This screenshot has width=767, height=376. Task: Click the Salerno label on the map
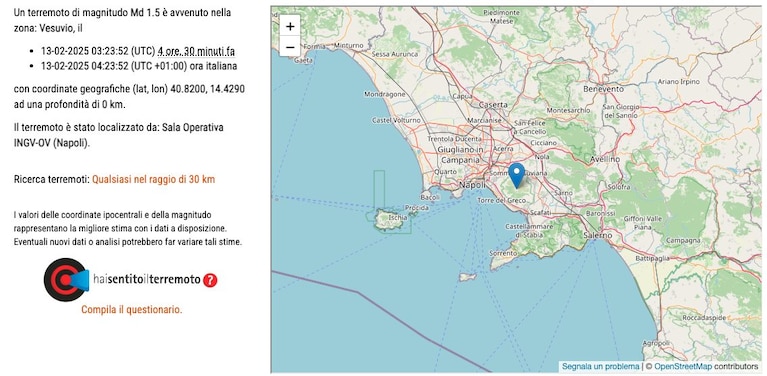[598, 235]
